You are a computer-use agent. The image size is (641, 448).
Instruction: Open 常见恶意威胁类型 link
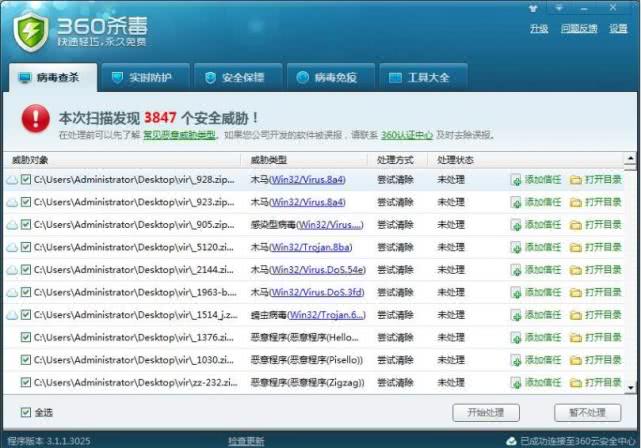pos(179,135)
